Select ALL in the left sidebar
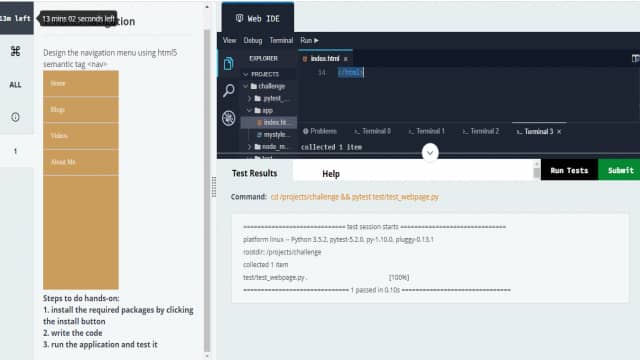640x360 pixels. click(15, 84)
